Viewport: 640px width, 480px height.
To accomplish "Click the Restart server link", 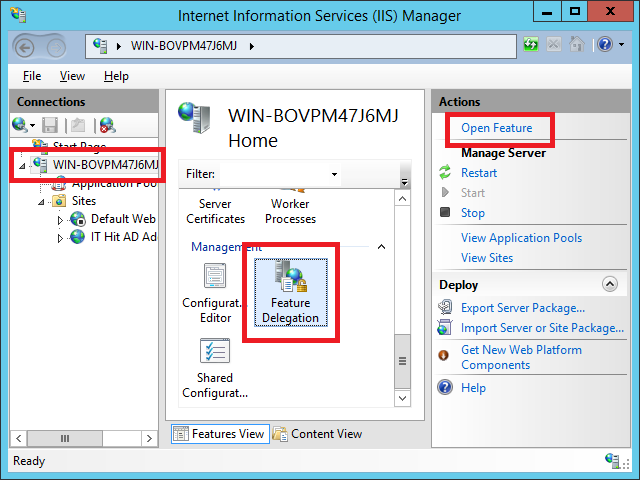I will [479, 173].
